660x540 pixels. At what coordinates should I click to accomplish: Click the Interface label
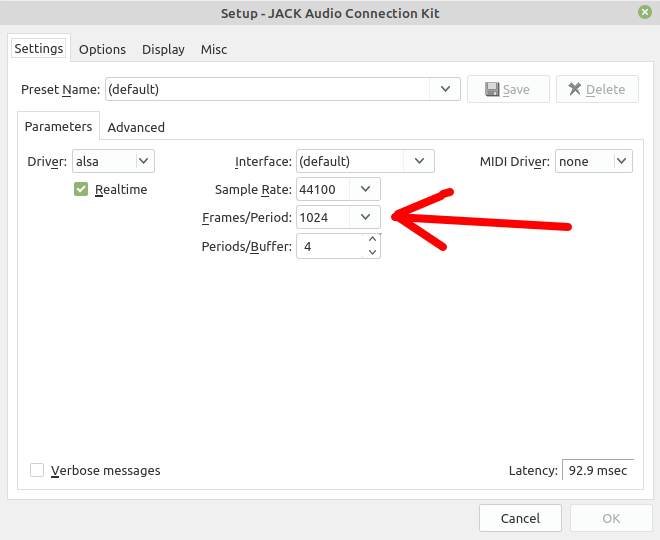coord(263,162)
